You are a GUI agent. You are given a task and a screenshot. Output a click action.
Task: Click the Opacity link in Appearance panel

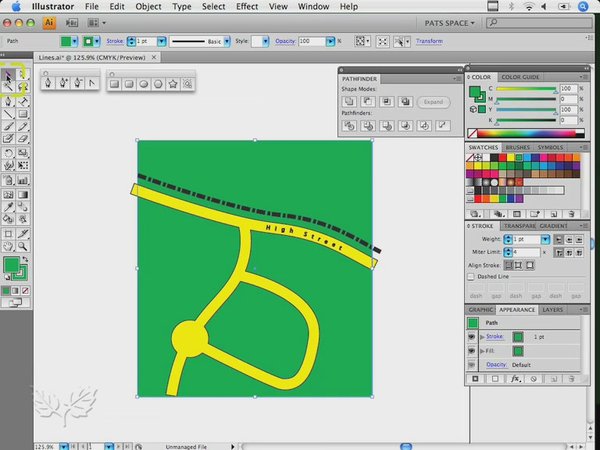pyautogui.click(x=497, y=366)
